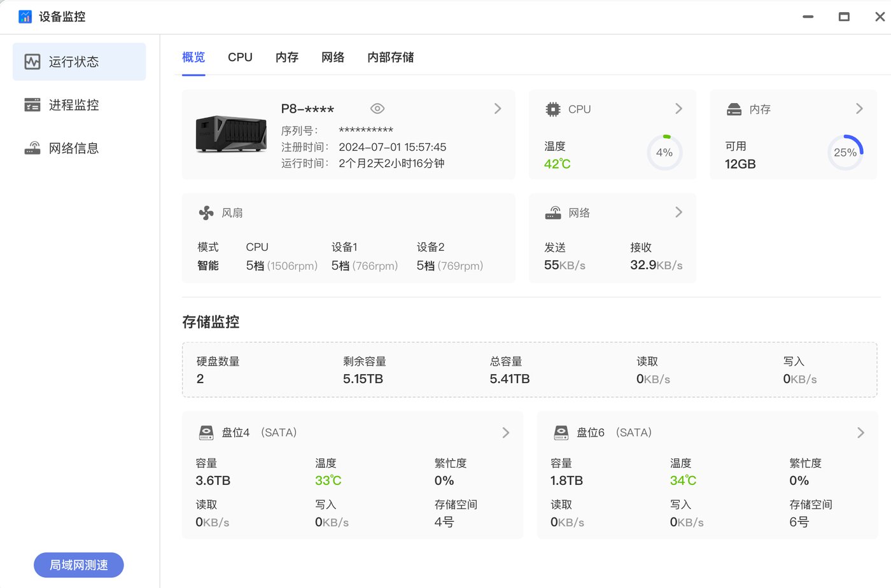
Task: Maximize the 设备监控 window
Action: tap(844, 17)
